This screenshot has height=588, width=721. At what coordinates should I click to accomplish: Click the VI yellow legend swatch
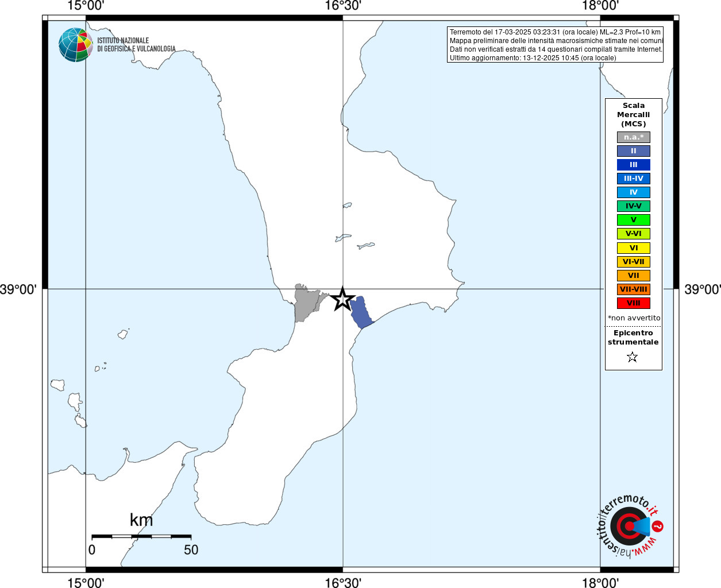coord(634,248)
